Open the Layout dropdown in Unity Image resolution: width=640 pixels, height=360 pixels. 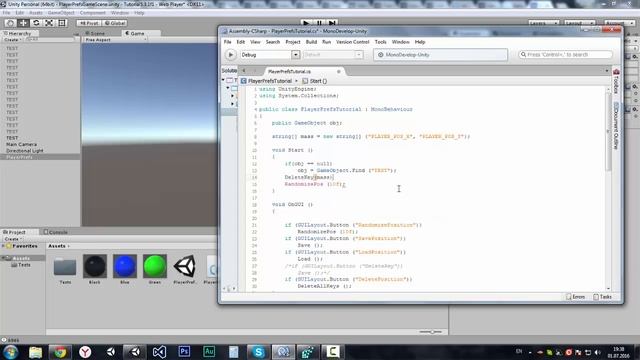point(579,23)
